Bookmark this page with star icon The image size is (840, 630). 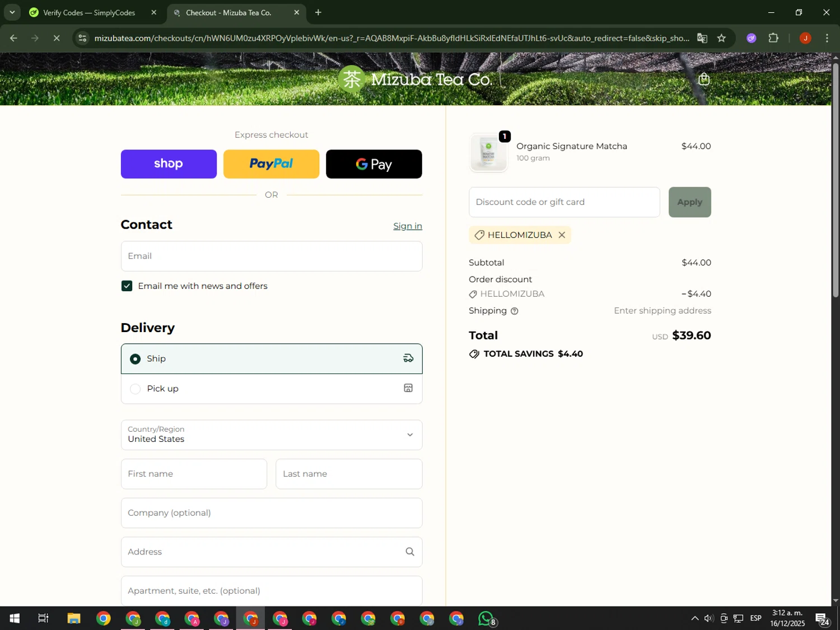coord(721,38)
